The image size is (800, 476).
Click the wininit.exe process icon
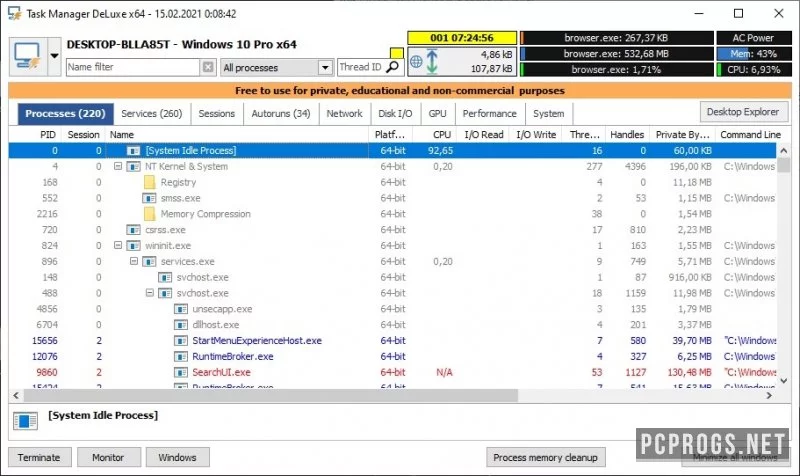click(134, 245)
